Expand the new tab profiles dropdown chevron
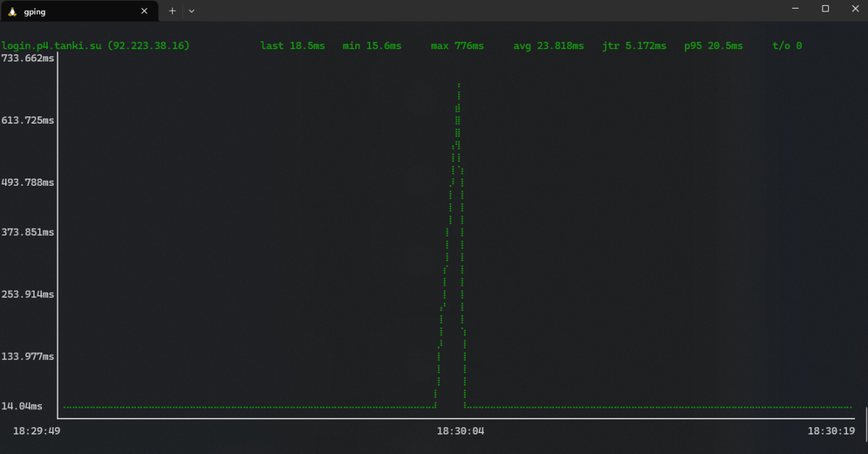Viewport: 868px width, 454px height. pos(192,11)
